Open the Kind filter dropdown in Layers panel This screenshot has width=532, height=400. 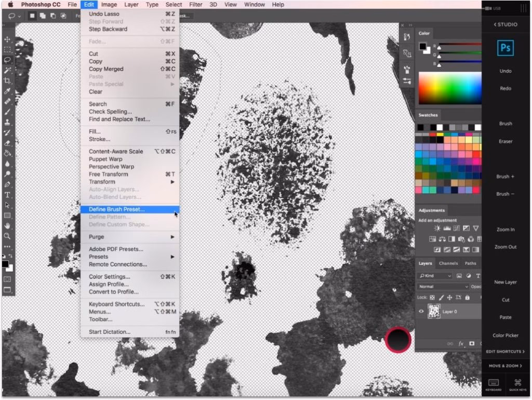pyautogui.click(x=434, y=276)
